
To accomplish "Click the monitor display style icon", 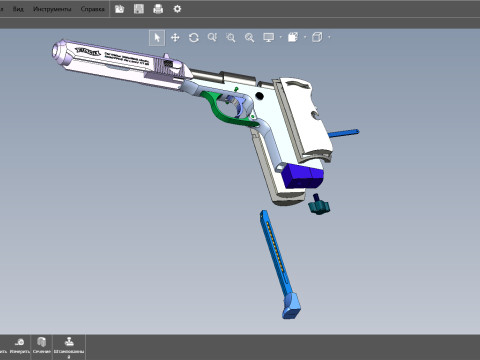I will tap(269, 38).
